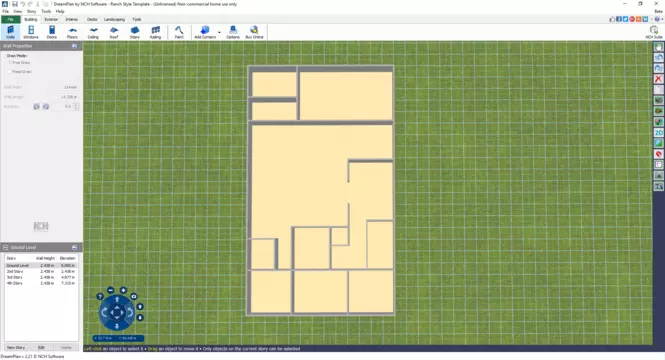Open the Add Content dropdown arrow
This screenshot has width=665, height=360.
coord(219,32)
